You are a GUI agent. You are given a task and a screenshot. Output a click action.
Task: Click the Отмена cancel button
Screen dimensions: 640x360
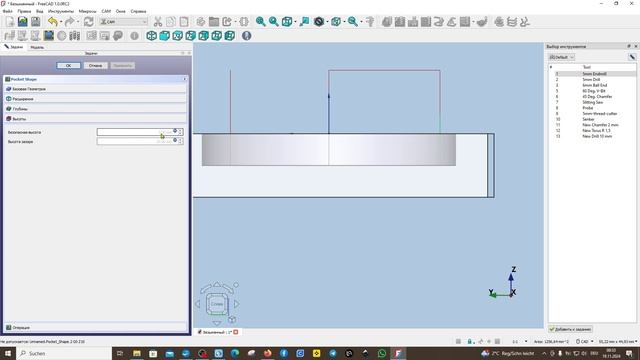[95, 65]
